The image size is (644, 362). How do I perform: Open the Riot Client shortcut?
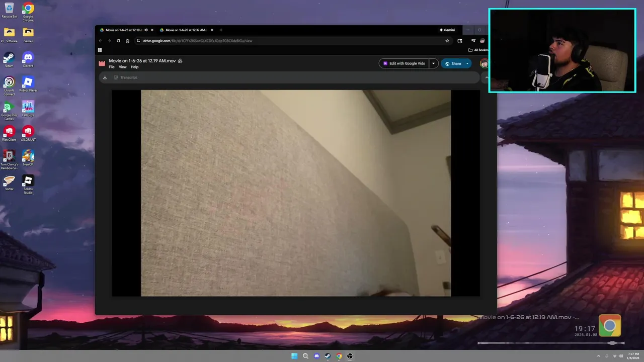pos(9,133)
